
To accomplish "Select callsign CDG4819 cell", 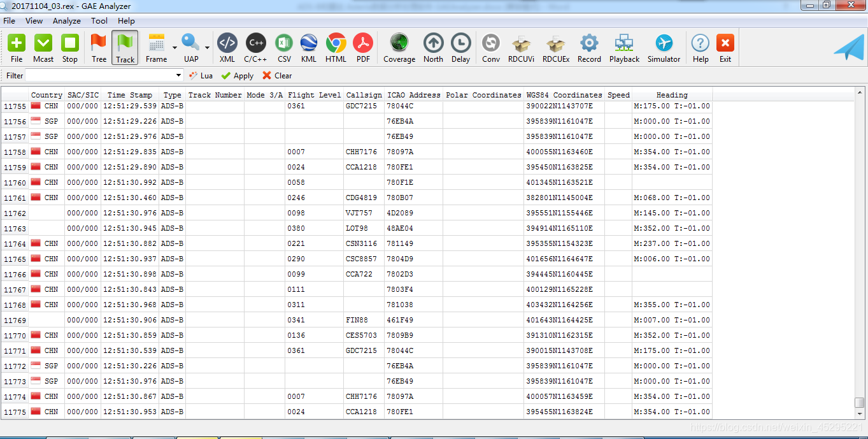I will coord(364,198).
